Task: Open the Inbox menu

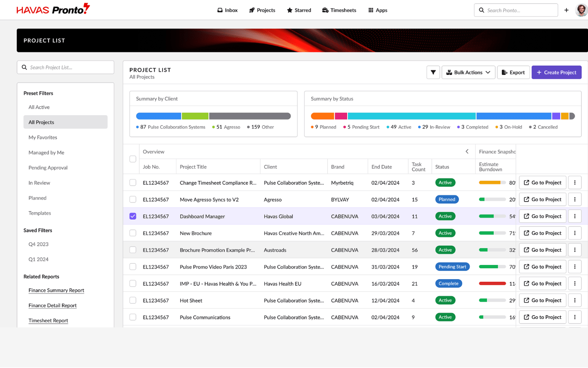Action: click(227, 10)
